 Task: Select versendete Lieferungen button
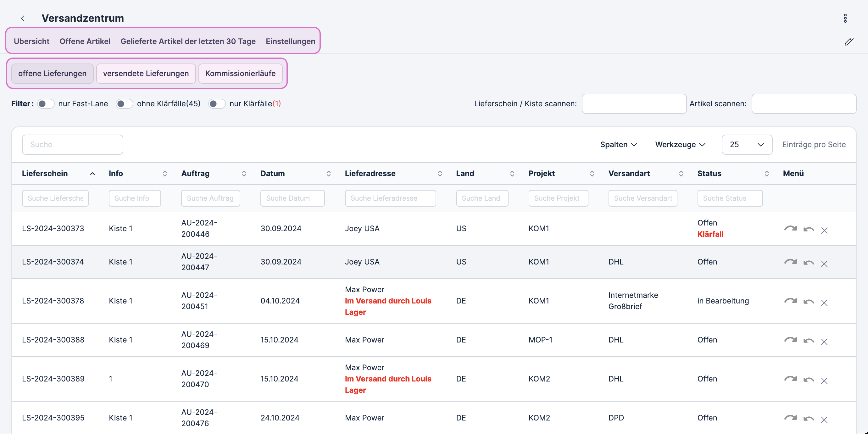[146, 74]
